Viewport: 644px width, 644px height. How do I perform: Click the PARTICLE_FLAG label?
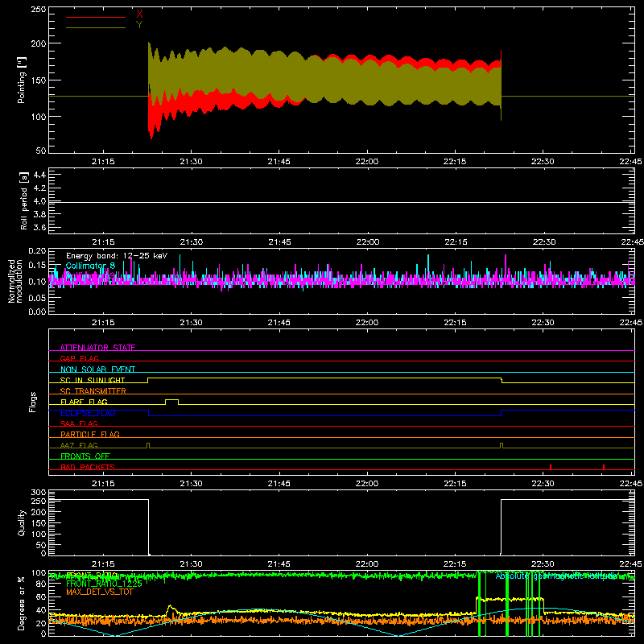coord(90,434)
